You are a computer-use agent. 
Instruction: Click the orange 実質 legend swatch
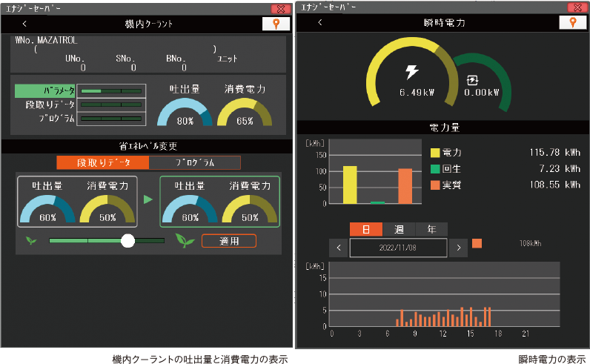tap(435, 185)
